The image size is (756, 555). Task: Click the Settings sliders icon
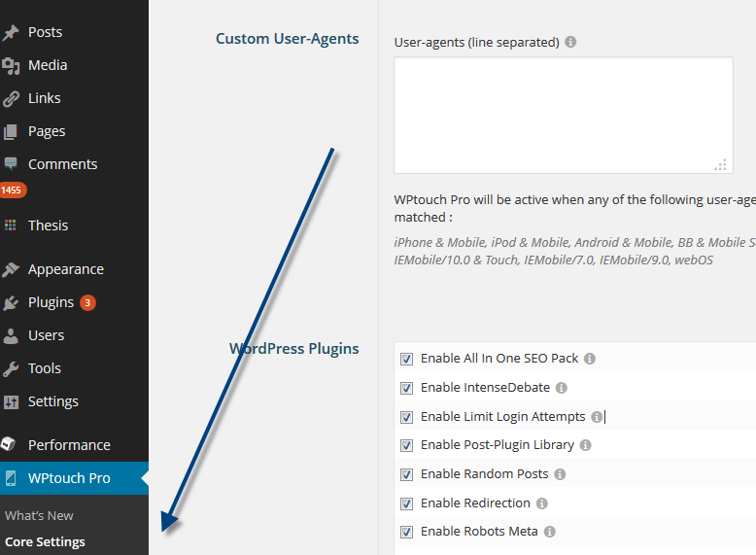pyautogui.click(x=10, y=401)
